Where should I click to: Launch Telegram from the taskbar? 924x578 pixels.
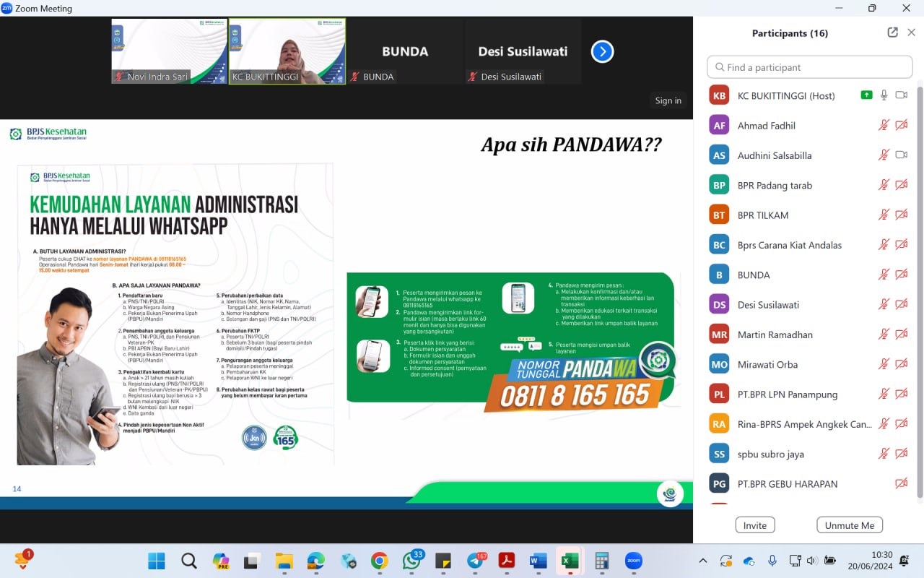475,561
